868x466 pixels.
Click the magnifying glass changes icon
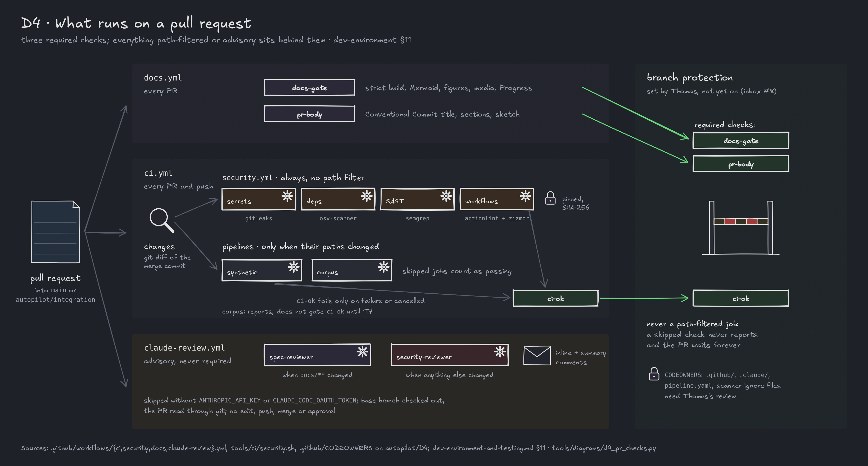[x=162, y=220]
